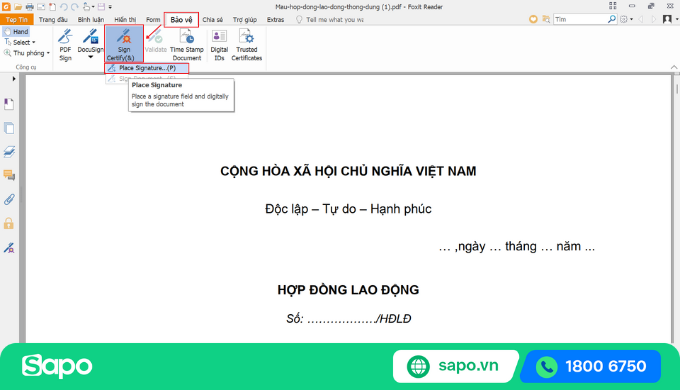This screenshot has width=680, height=390.
Task: Expand the touch mode hand dropdown
Action: point(93,7)
